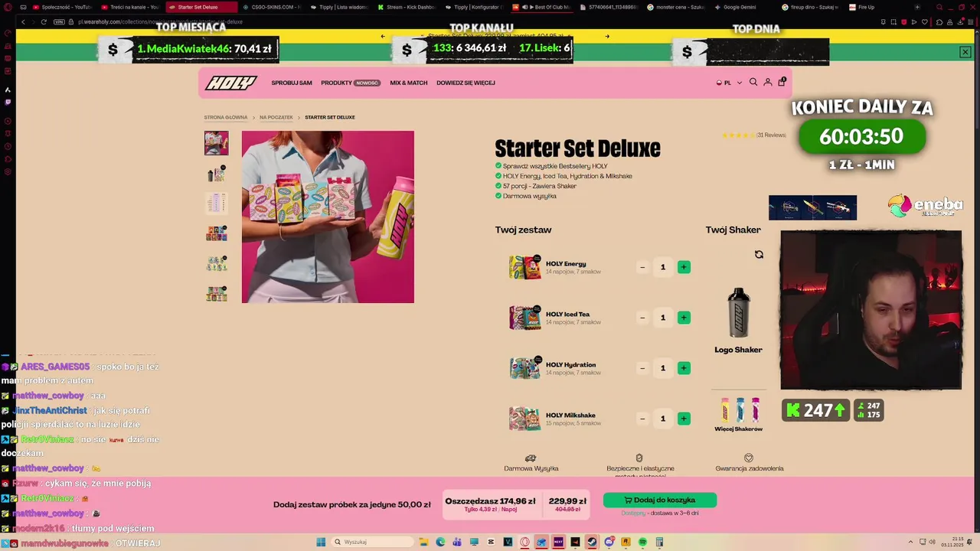Screen dimensions: 980x551
Task: Click HOLY Energy product image
Action: 525,267
